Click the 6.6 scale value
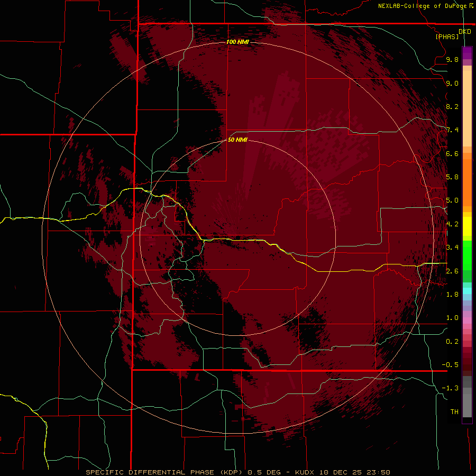This screenshot has height=476, width=476. [452, 153]
